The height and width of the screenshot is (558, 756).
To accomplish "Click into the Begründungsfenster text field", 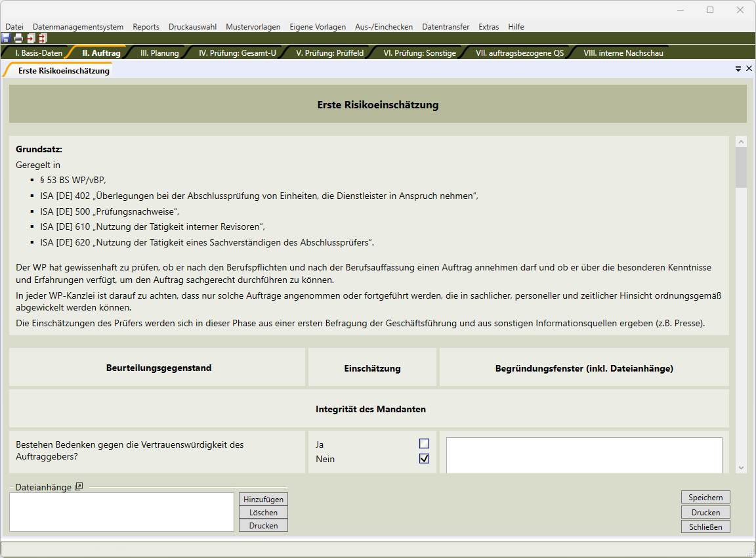I will tap(584, 454).
